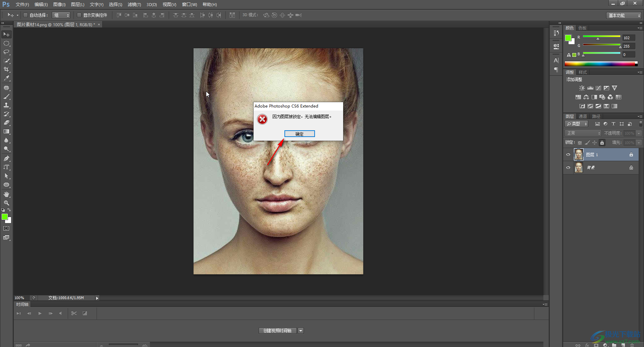This screenshot has width=644, height=347.
Task: Swap foreground and background colors
Action: (x=9, y=210)
